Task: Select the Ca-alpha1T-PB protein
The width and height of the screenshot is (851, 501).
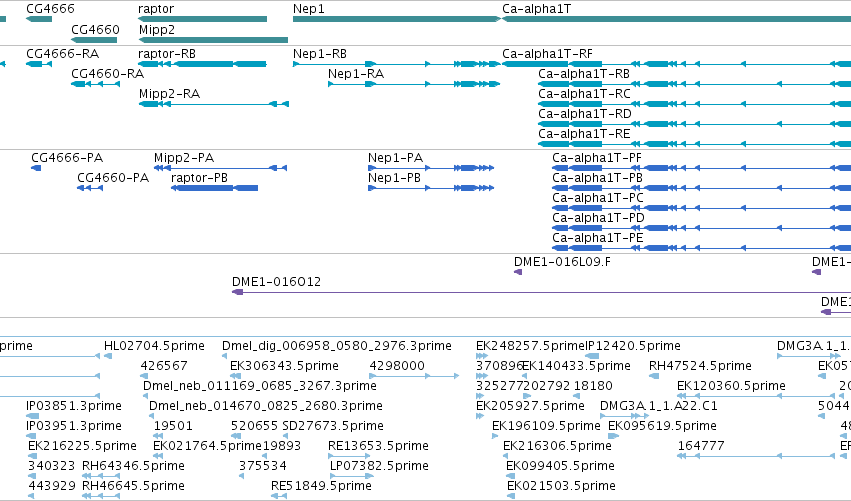Action: point(701,188)
